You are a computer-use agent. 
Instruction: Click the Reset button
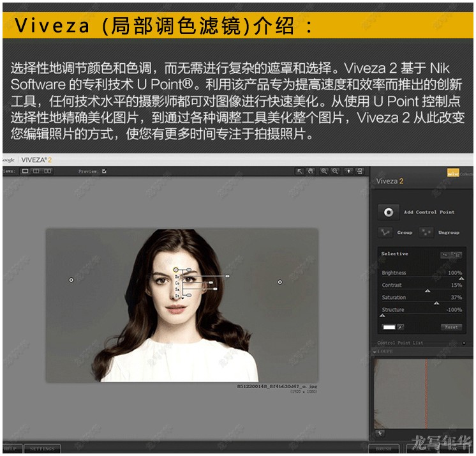[x=451, y=327]
